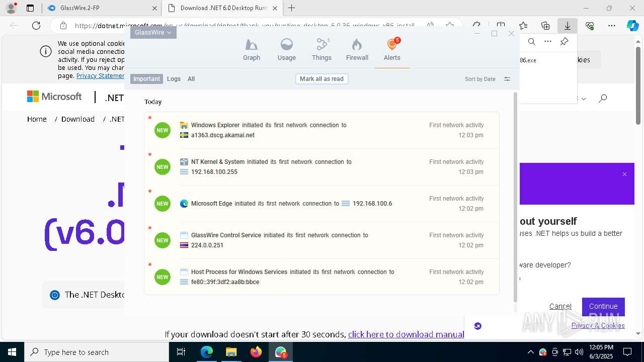644x362 pixels.
Task: Select GlassWire Control Service text
Action: click(226, 235)
